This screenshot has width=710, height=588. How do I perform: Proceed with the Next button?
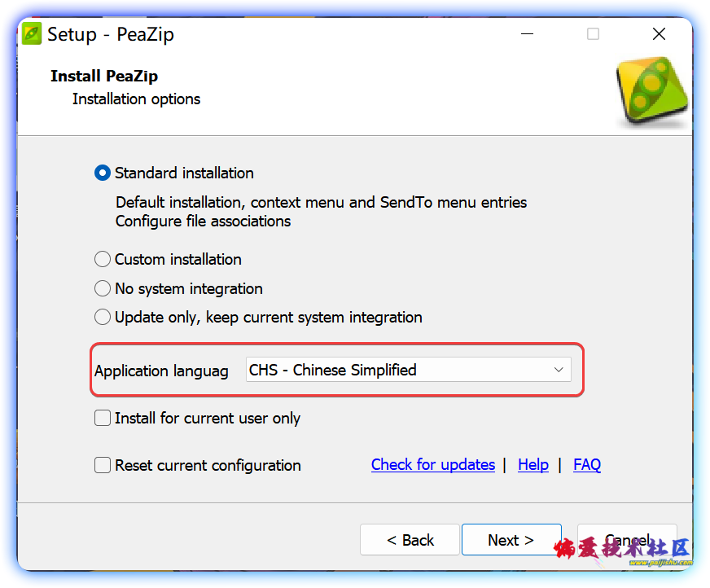511,539
